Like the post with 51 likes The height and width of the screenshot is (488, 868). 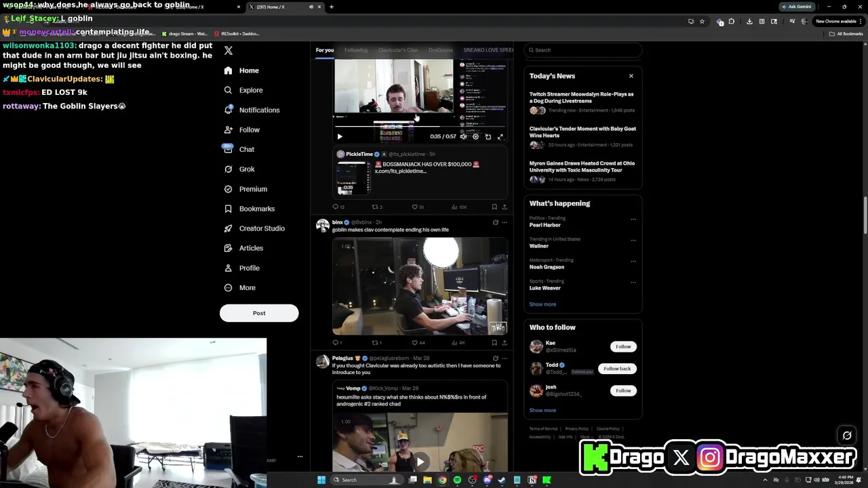coord(415,207)
